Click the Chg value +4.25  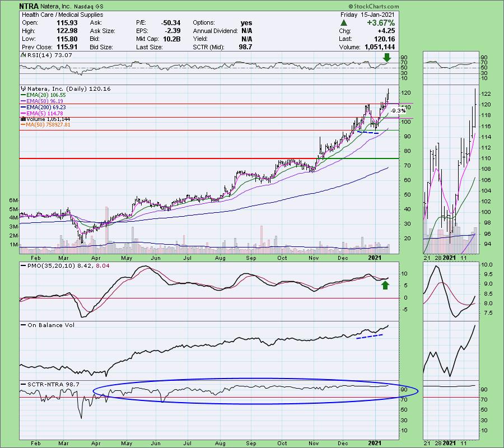click(x=386, y=31)
